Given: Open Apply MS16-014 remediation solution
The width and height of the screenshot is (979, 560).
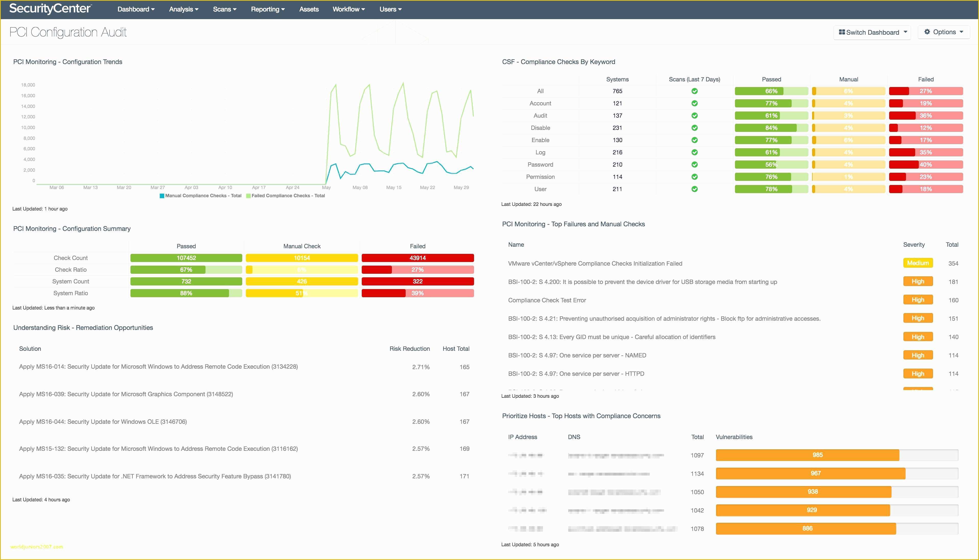Looking at the screenshot, I should point(158,367).
